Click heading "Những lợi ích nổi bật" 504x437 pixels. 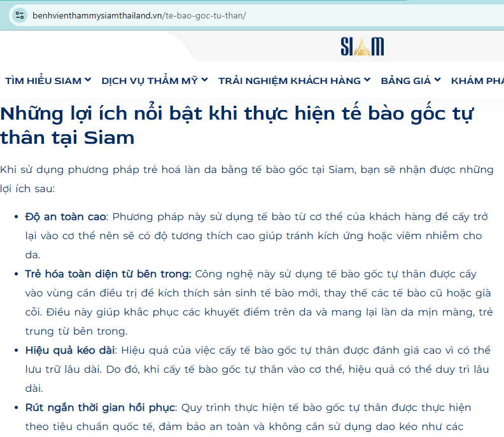(101, 113)
